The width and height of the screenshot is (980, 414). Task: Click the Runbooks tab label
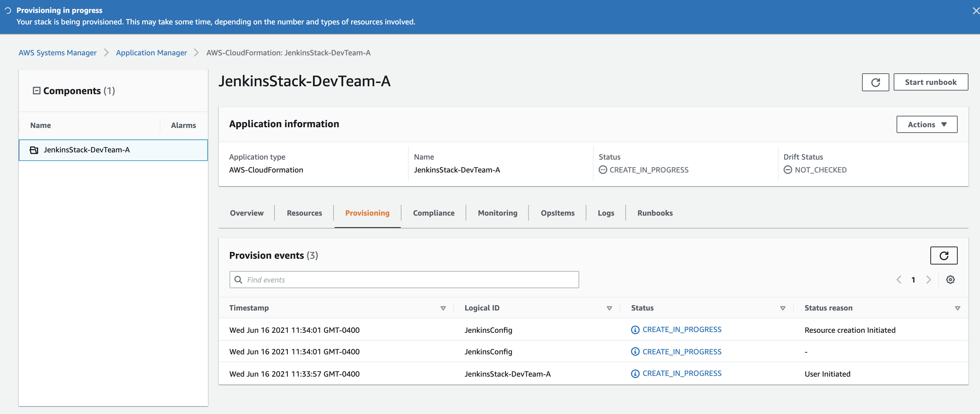[654, 212]
